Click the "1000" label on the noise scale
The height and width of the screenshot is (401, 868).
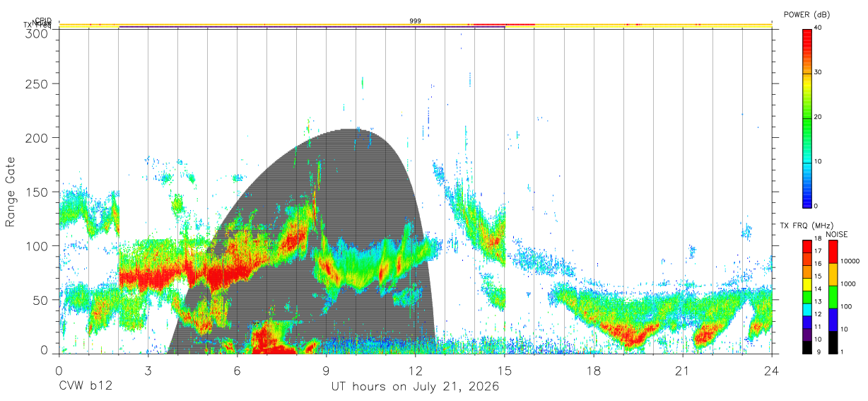[848, 284]
